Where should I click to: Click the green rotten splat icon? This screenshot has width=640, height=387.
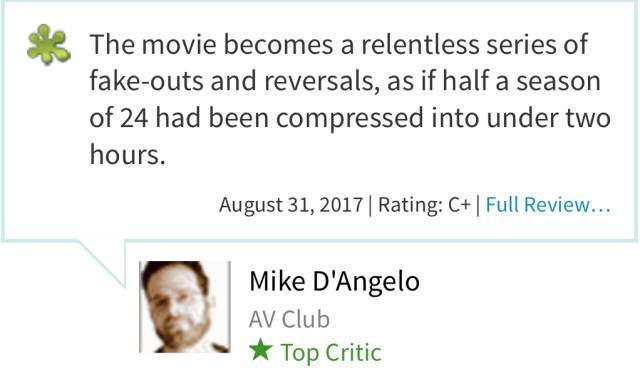pos(48,44)
